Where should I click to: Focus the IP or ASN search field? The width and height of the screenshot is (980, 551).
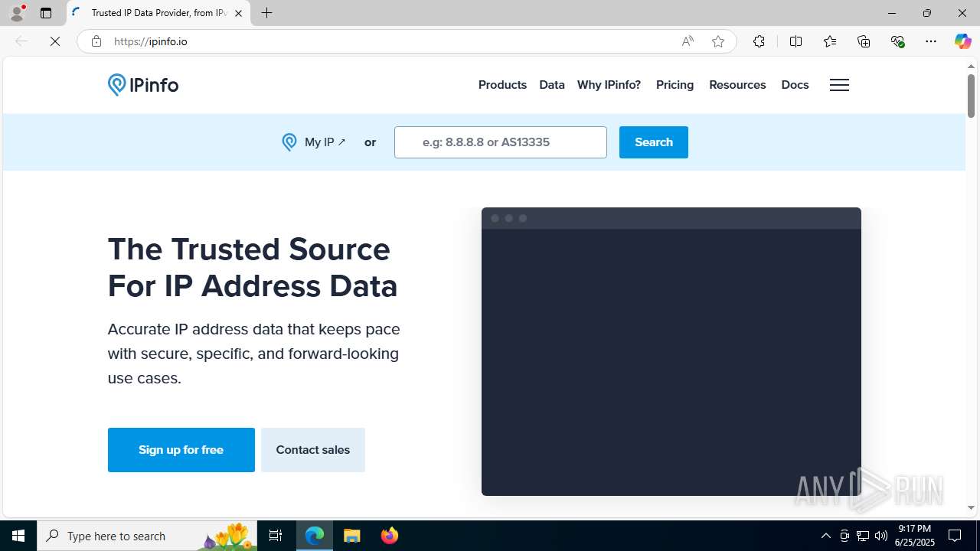[501, 142]
